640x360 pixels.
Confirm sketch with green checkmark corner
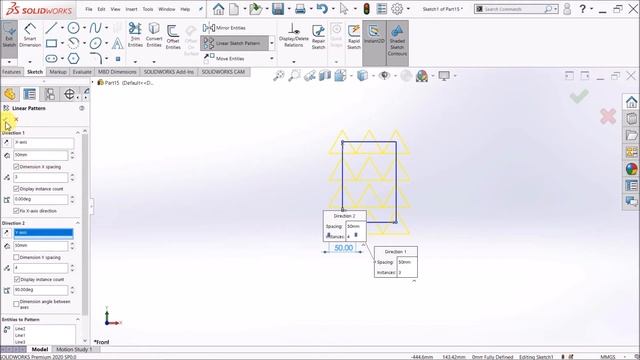click(579, 96)
